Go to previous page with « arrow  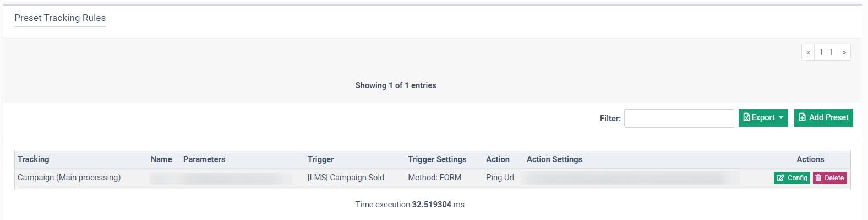(x=808, y=52)
